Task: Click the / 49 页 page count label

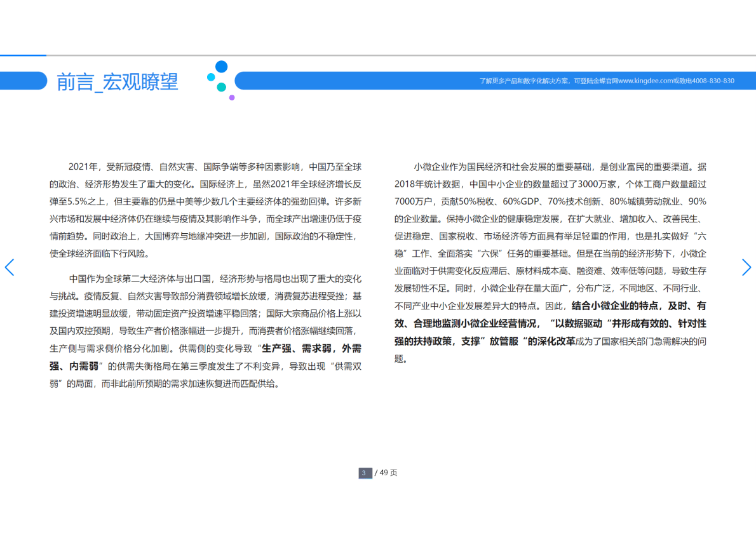Action: coord(385,473)
